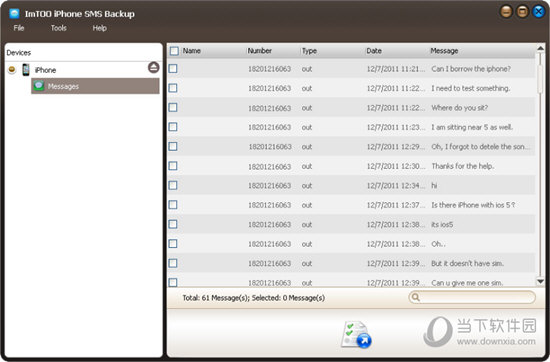Check the 'Oh, I forgot to detele' message
Screen dimensions: 550x362
point(173,146)
